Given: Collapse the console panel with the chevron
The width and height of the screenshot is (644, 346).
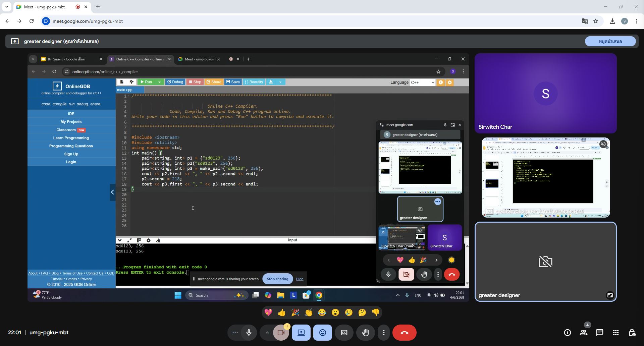Looking at the screenshot, I should tap(120, 240).
